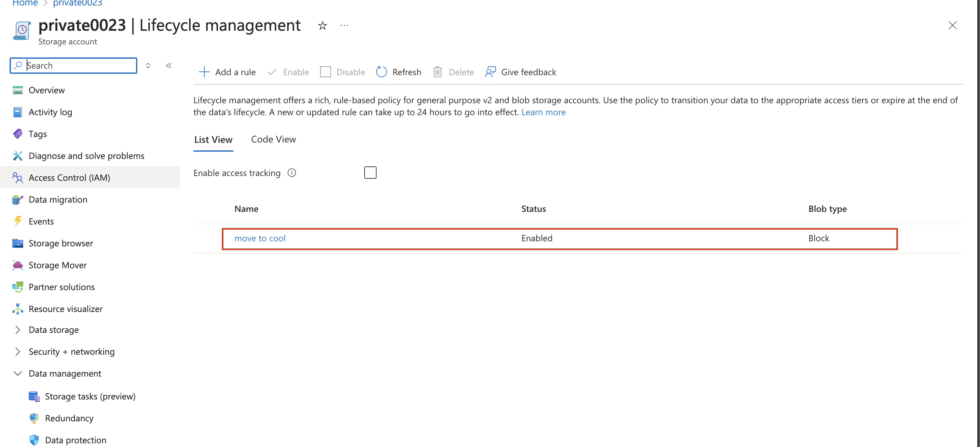
Task: Sort by the Status column header
Action: (x=533, y=209)
